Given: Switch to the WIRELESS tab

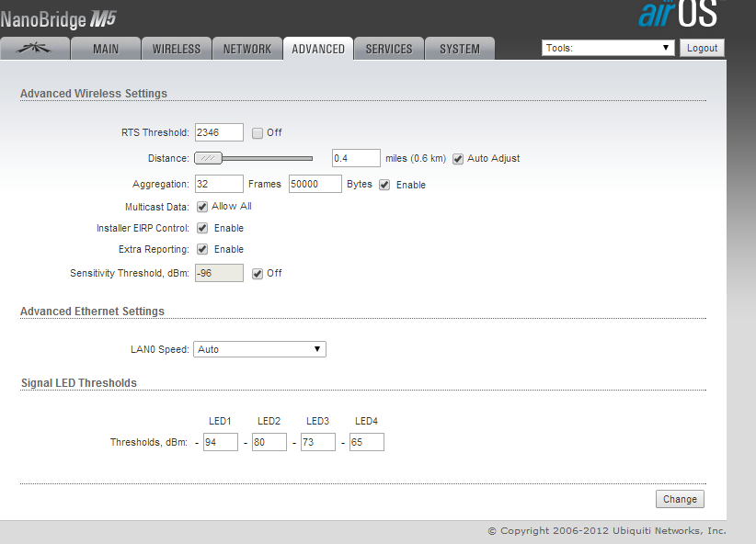Looking at the screenshot, I should [177, 49].
